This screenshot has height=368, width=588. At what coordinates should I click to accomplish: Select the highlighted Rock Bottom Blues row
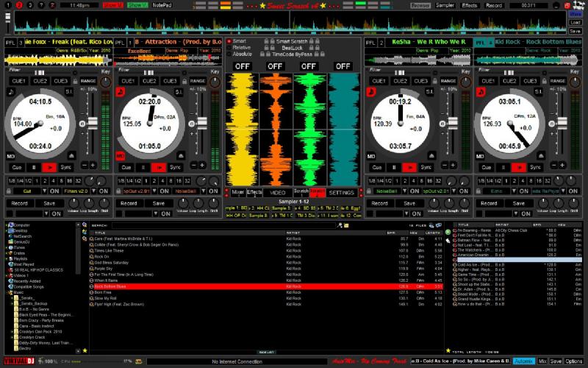266,286
